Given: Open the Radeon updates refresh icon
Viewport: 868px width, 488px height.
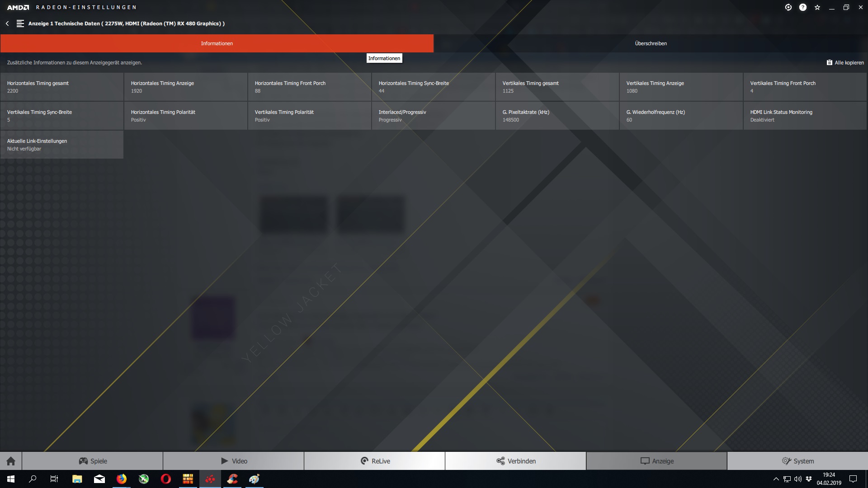Looking at the screenshot, I should pos(788,7).
